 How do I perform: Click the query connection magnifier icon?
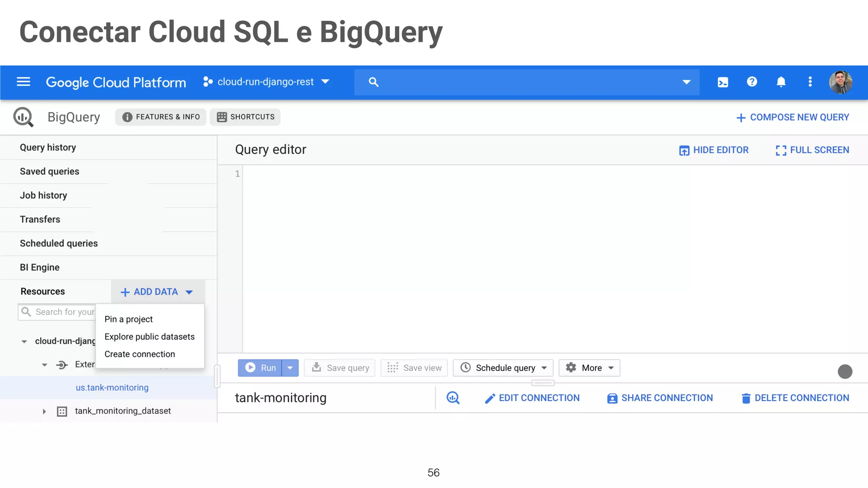tap(453, 398)
